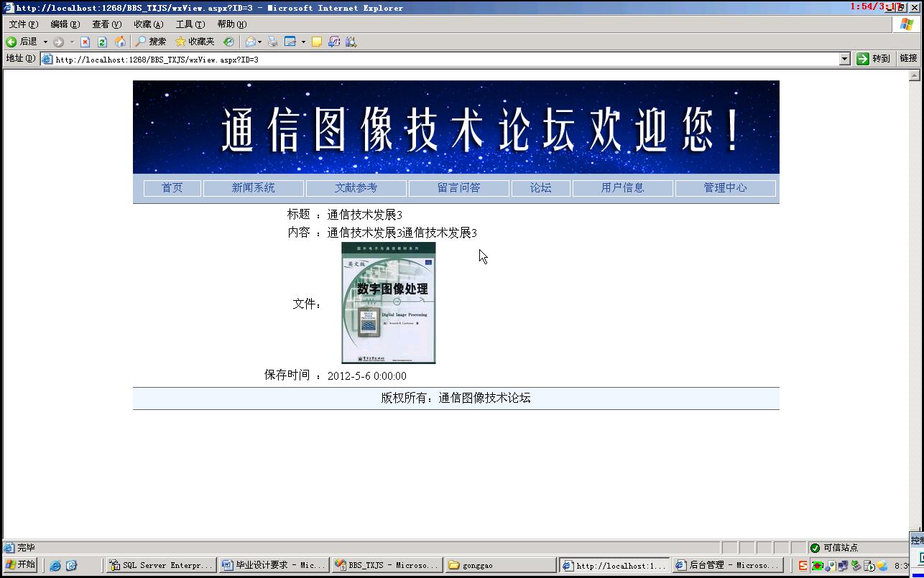Click the date text 2012-5-6 0:00:00

[366, 376]
